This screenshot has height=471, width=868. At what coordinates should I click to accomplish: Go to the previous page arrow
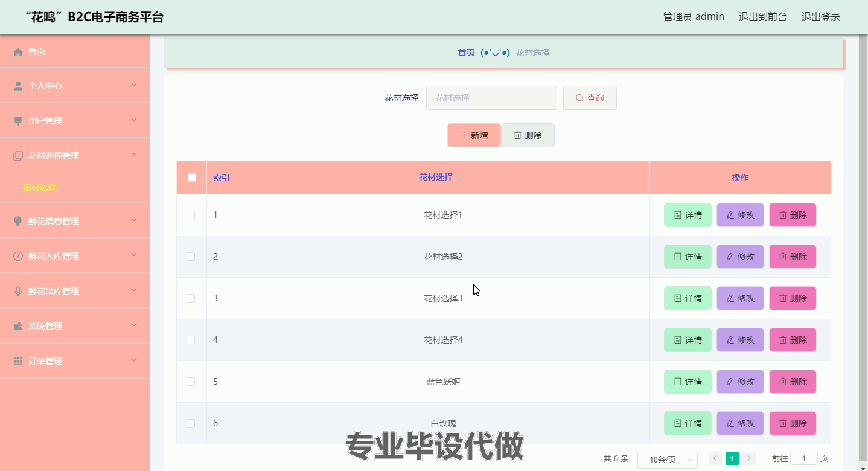[715, 458]
